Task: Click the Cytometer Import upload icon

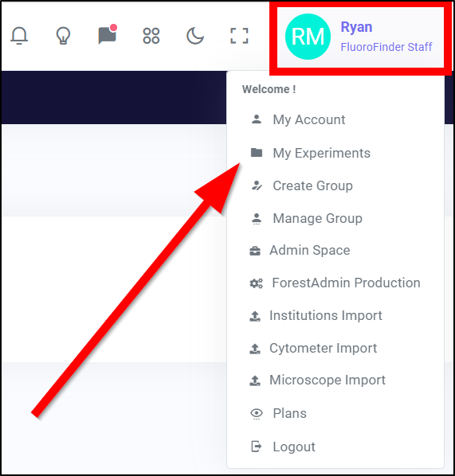Action: pos(255,349)
